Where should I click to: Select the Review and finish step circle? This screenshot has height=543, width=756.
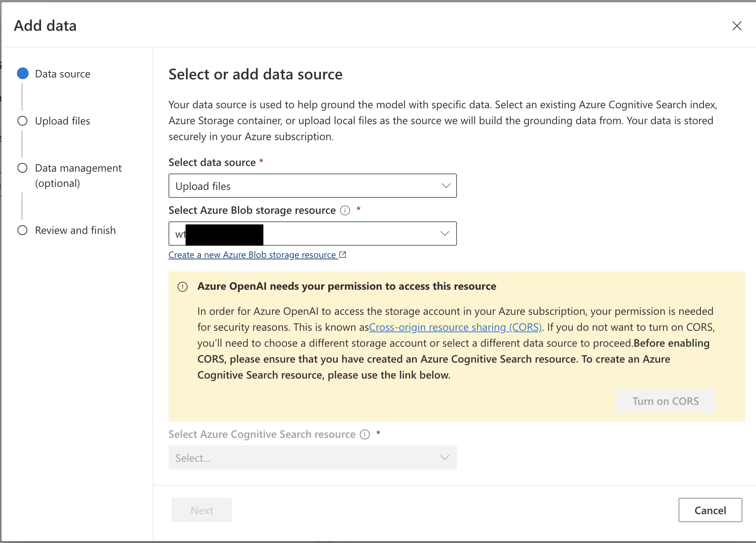pyautogui.click(x=22, y=230)
